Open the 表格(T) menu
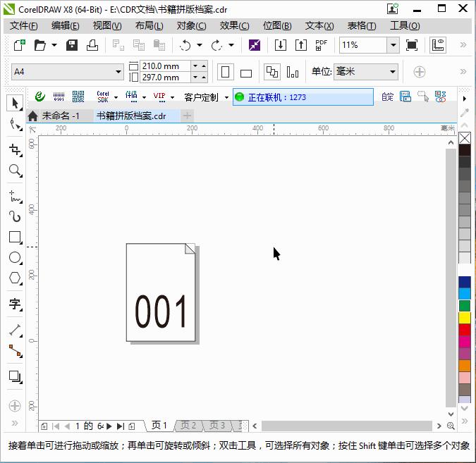 (x=362, y=26)
